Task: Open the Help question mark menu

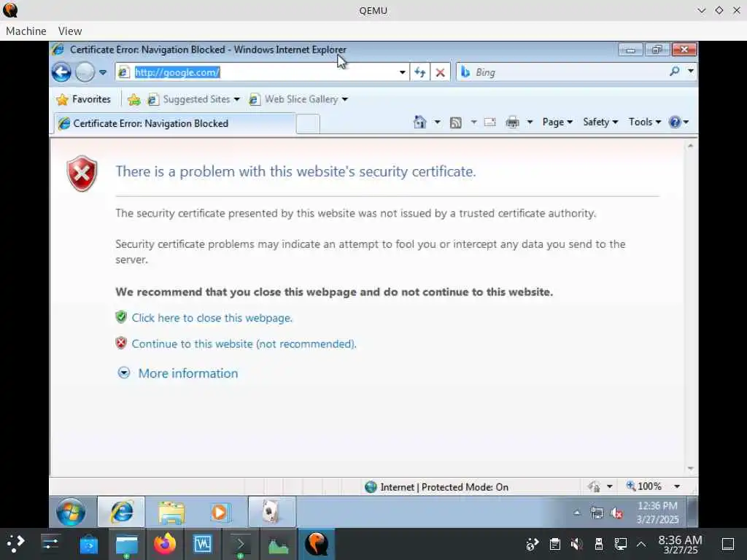Action: [679, 122]
